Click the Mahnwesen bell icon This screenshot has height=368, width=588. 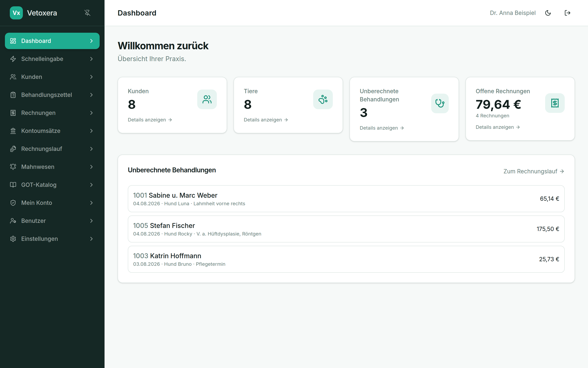pos(13,167)
